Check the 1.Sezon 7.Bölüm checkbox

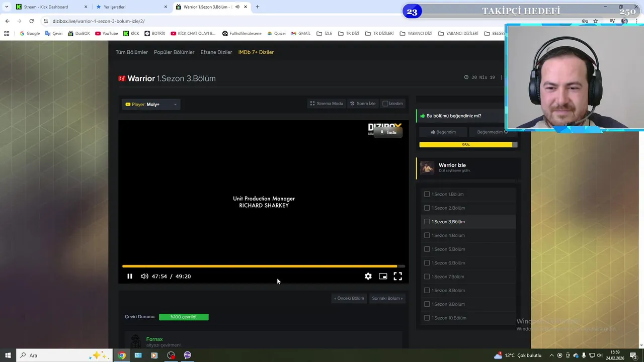click(427, 277)
